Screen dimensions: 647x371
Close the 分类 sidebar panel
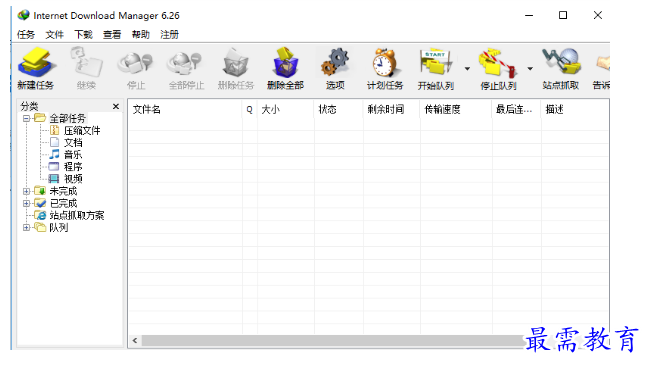click(116, 106)
